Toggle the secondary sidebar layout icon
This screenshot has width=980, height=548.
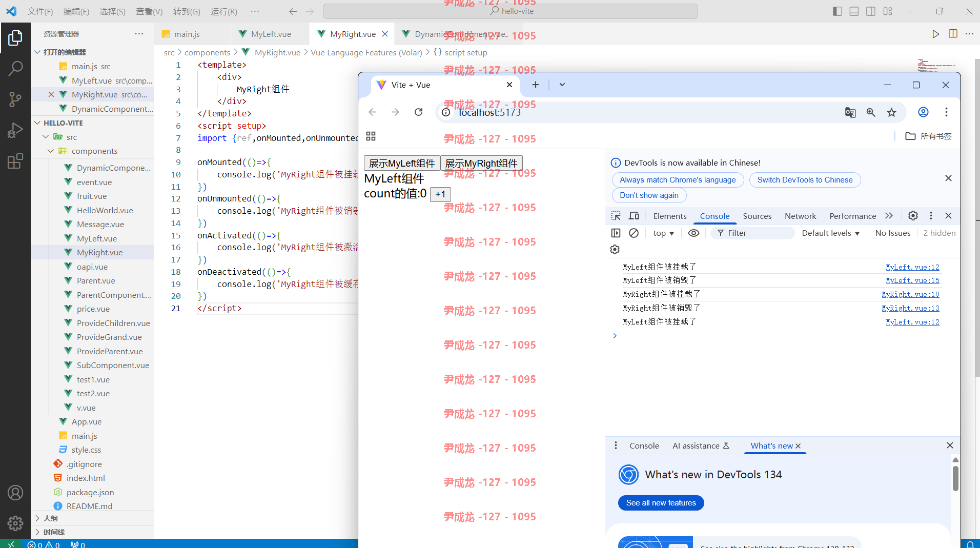point(871,11)
